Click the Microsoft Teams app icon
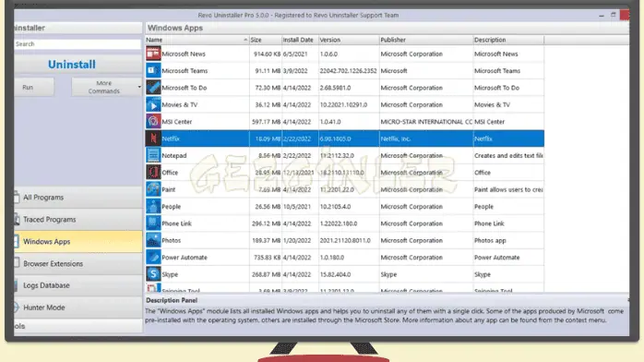Screen dimensions: 644x362 153,70
